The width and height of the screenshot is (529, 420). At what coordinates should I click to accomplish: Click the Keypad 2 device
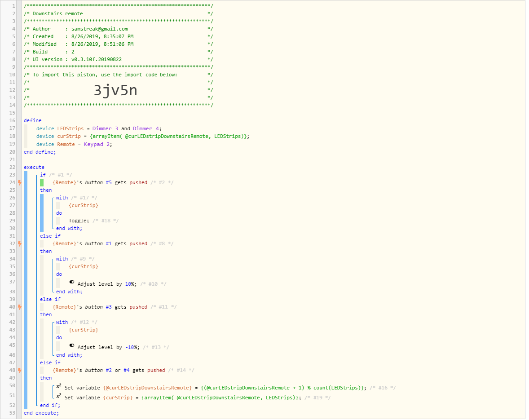tap(97, 144)
